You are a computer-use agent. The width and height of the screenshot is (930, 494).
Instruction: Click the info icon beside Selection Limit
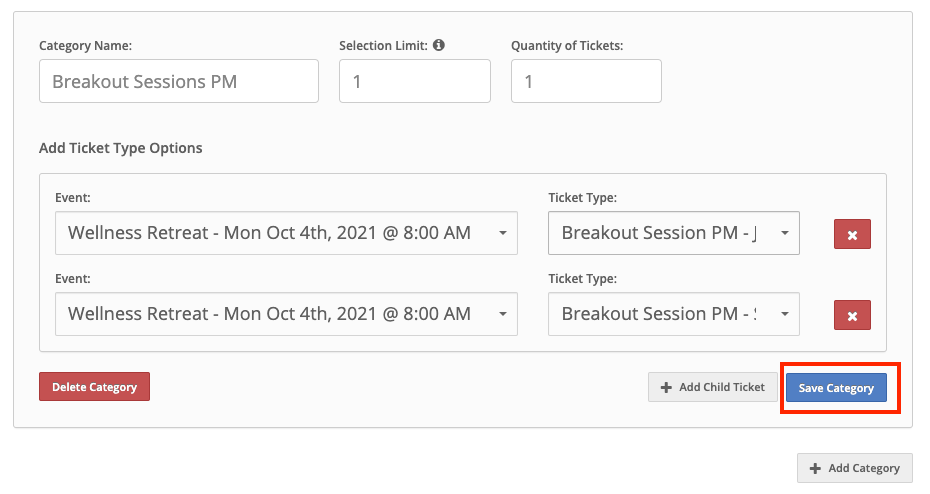[438, 45]
